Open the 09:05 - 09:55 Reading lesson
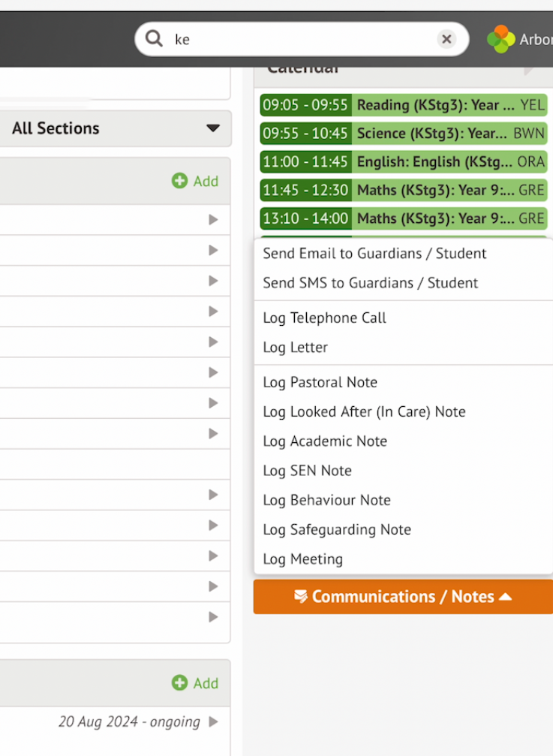 click(x=403, y=105)
